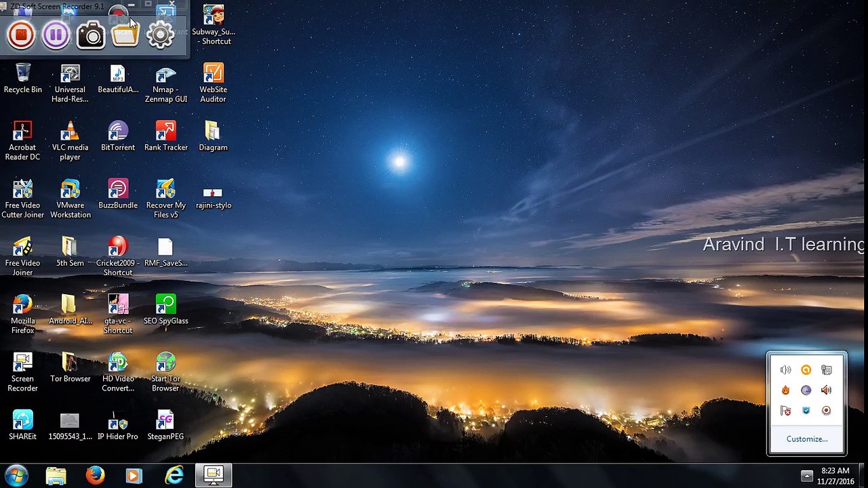Pause the screen recording
Screen dimensions: 868x488
click(x=56, y=35)
